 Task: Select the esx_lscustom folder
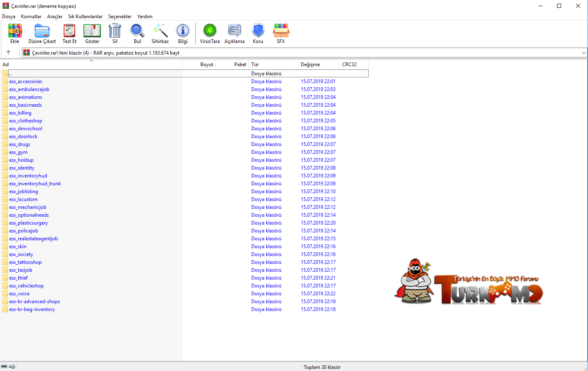[23, 199]
